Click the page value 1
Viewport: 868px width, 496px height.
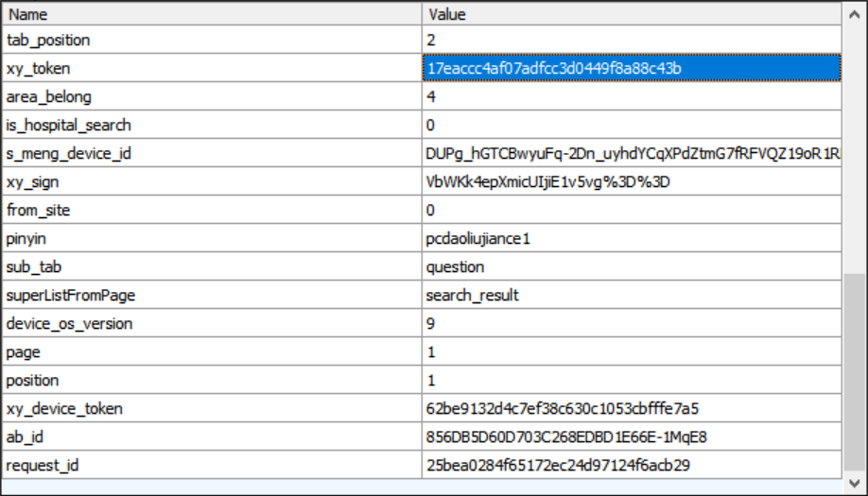pos(632,351)
